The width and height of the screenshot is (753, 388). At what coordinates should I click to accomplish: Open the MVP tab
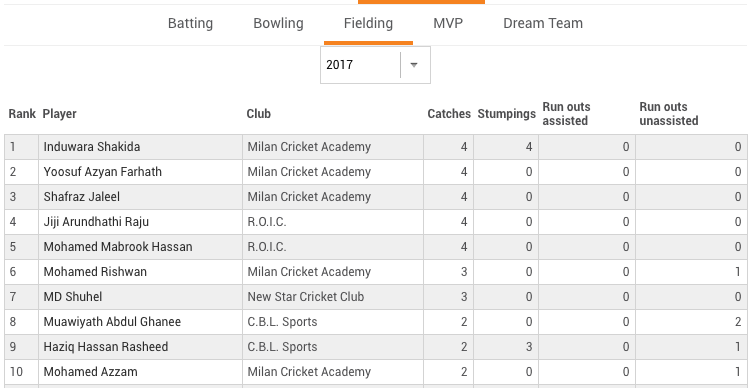[448, 24]
